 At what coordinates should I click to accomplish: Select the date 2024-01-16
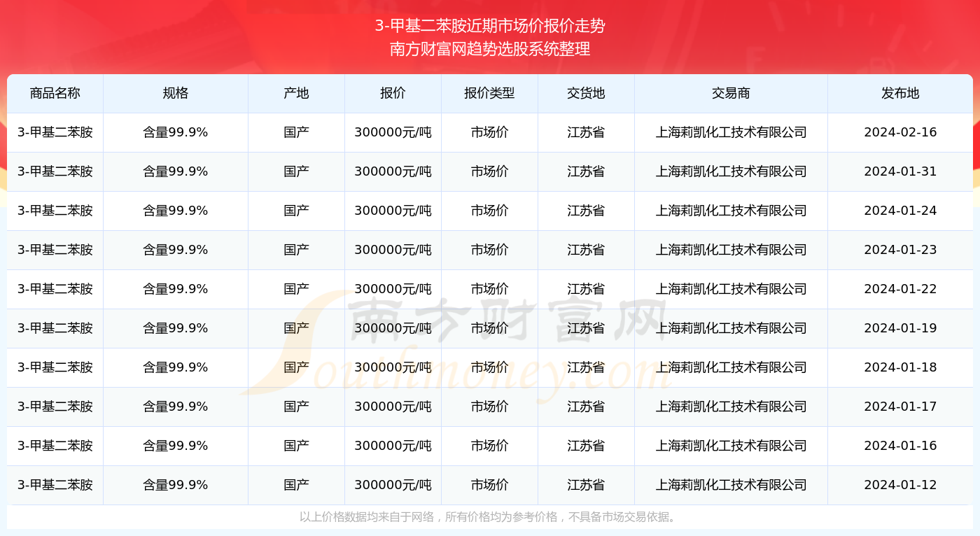[900, 446]
